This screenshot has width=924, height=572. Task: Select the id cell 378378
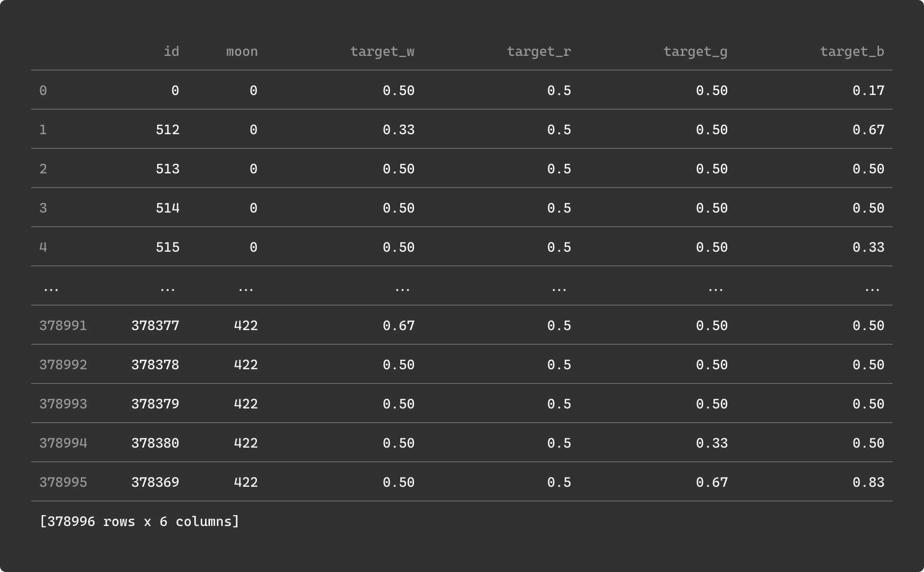coord(155,365)
